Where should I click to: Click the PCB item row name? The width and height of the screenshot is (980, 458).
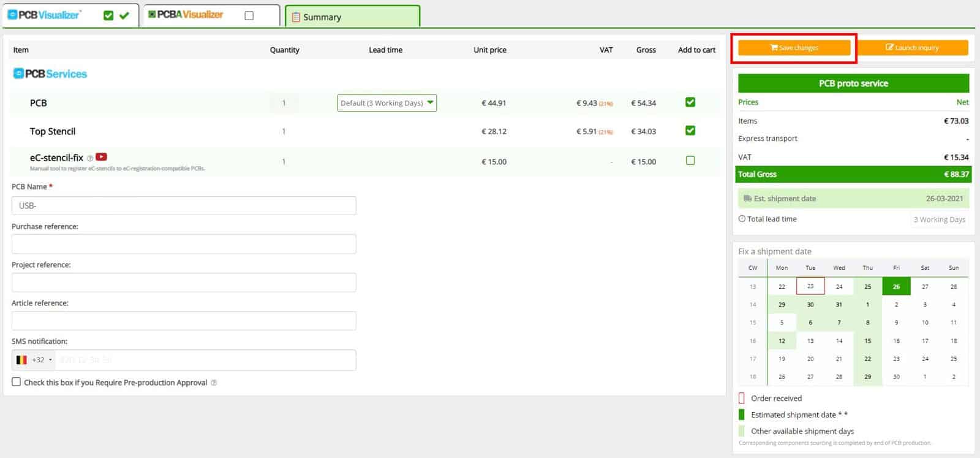click(x=39, y=103)
